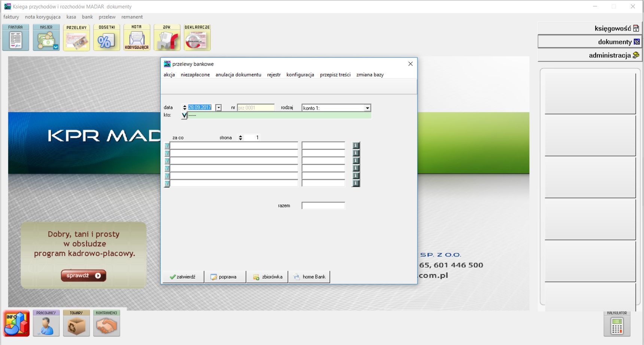Open the JPK toolbar icon
This screenshot has width=644, height=345.
(x=167, y=37)
